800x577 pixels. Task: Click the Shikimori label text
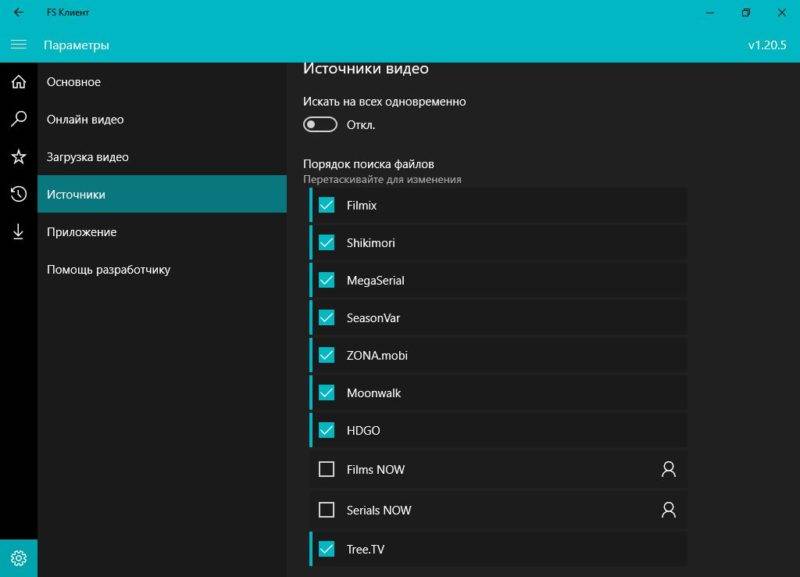(371, 243)
